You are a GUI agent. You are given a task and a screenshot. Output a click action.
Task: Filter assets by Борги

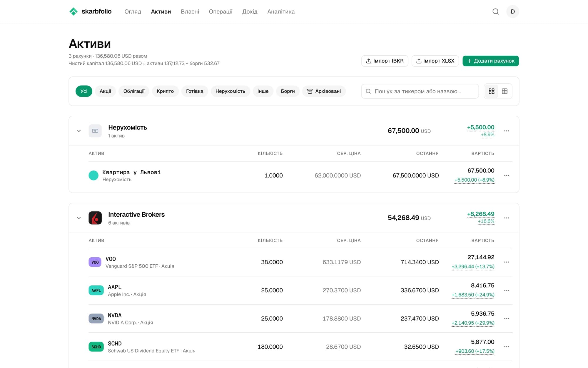pyautogui.click(x=288, y=91)
